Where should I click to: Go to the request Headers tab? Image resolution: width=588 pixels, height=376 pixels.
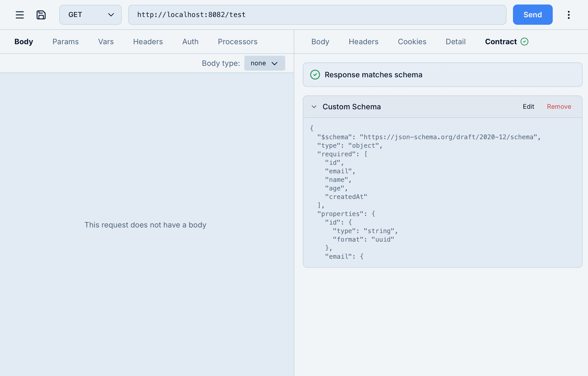point(148,42)
